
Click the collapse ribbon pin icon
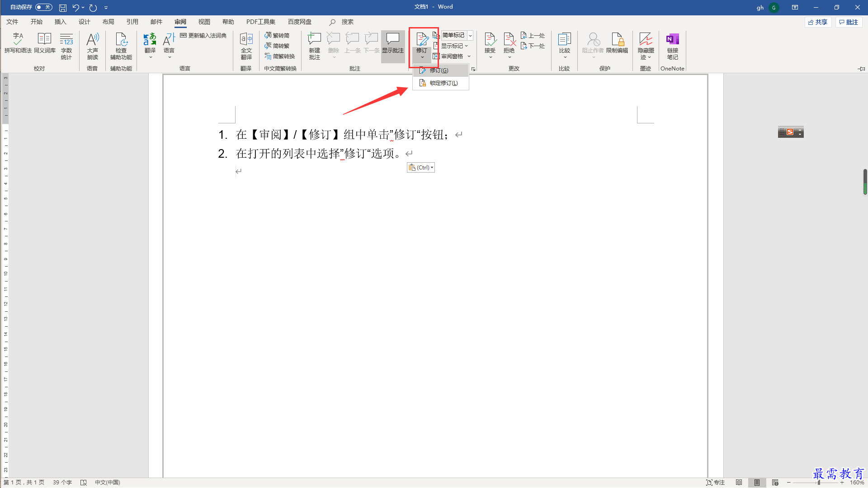click(861, 69)
